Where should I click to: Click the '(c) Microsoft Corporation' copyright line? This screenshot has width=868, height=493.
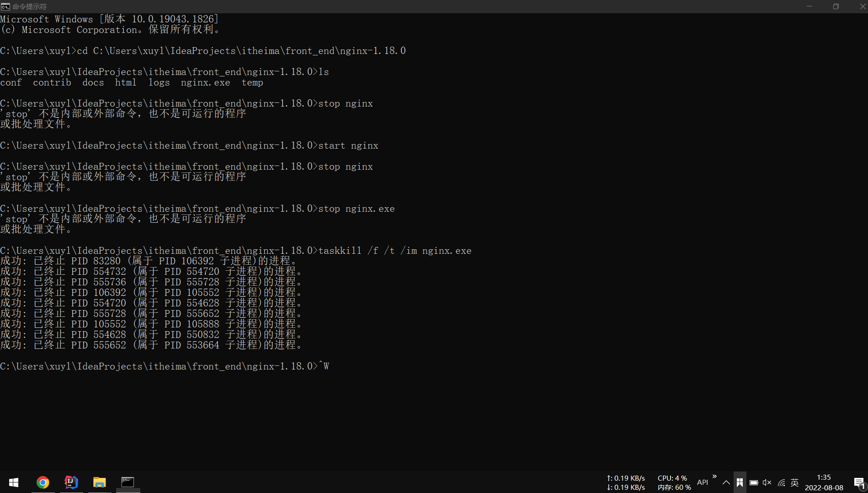[x=110, y=29]
